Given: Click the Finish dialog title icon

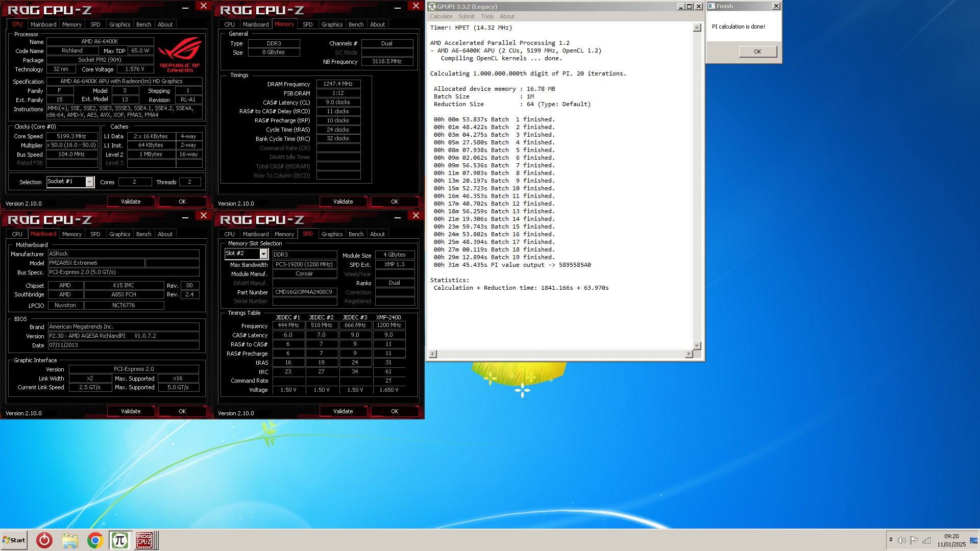Looking at the screenshot, I should point(712,6).
